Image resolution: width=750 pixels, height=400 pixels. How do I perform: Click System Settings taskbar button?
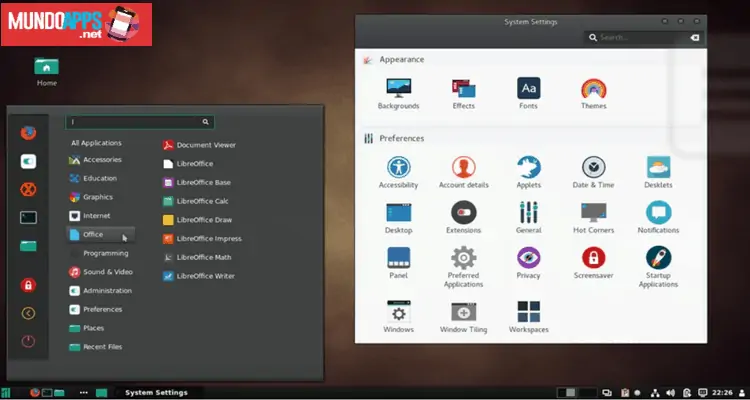point(156,392)
